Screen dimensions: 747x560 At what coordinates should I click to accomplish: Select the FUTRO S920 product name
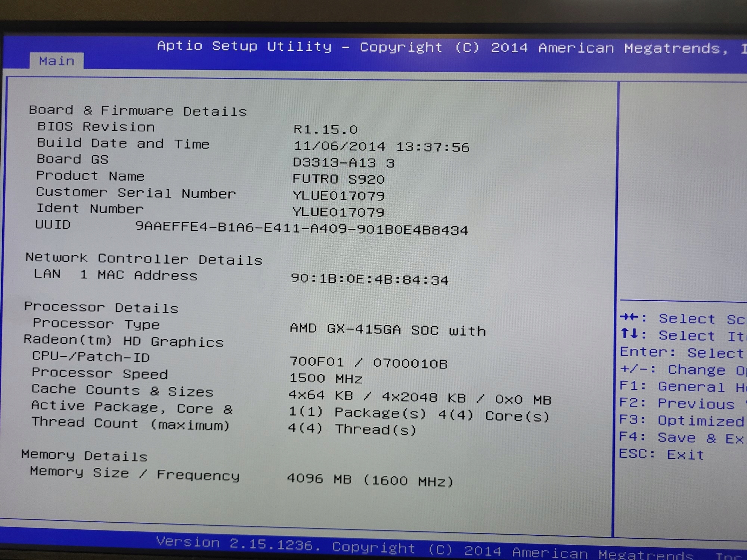pos(338,179)
